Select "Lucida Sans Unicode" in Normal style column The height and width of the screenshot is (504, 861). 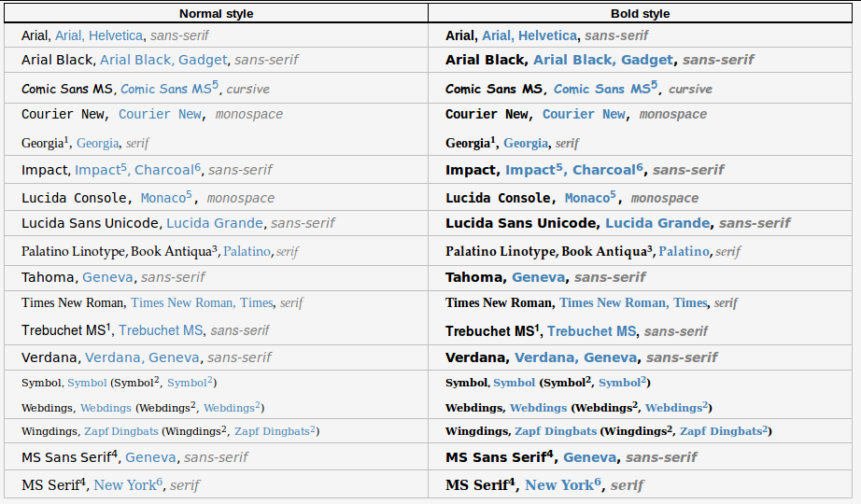coord(90,223)
